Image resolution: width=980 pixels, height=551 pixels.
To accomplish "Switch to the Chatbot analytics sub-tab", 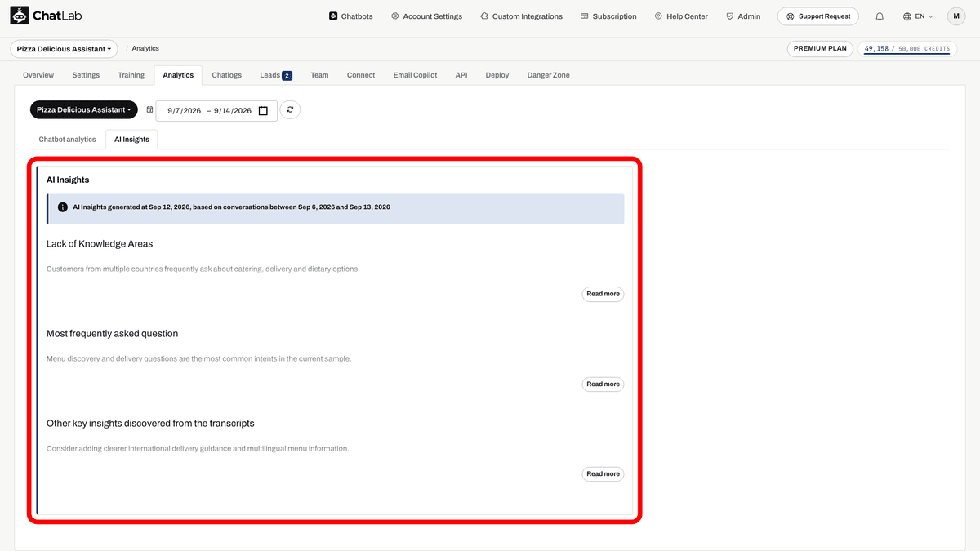I will 68,140.
